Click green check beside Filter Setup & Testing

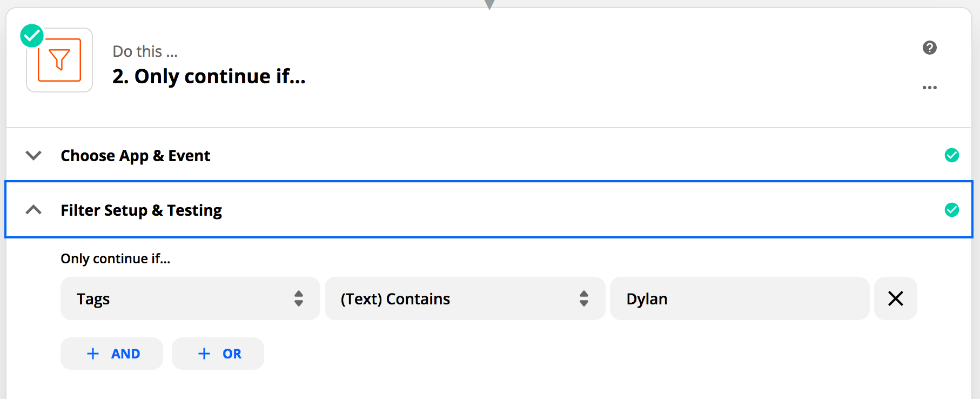coord(951,210)
